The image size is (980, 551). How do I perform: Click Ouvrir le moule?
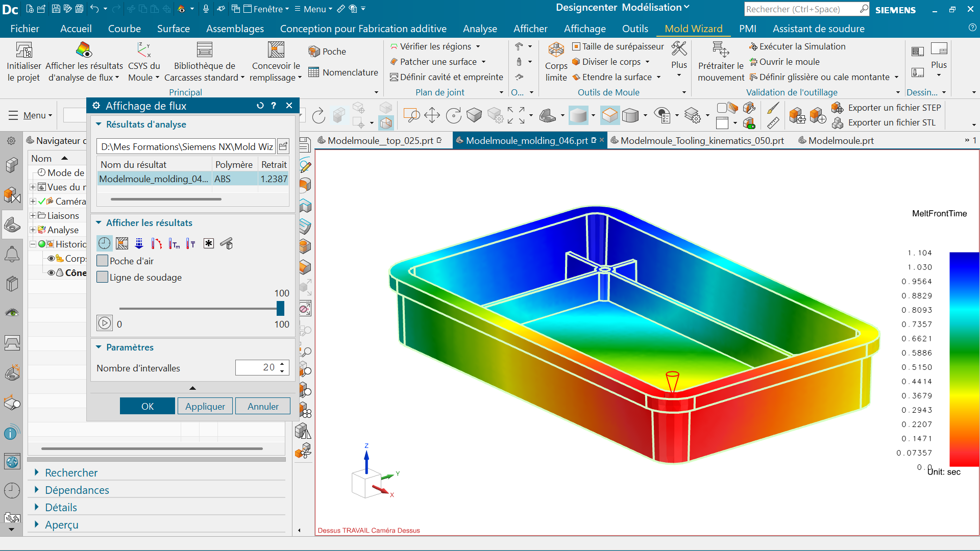(785, 62)
